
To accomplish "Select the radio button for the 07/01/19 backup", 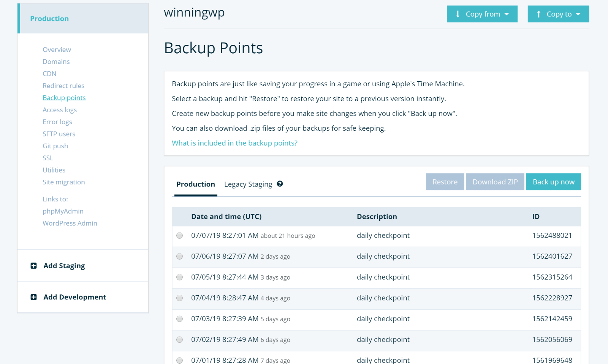I will coord(179,360).
